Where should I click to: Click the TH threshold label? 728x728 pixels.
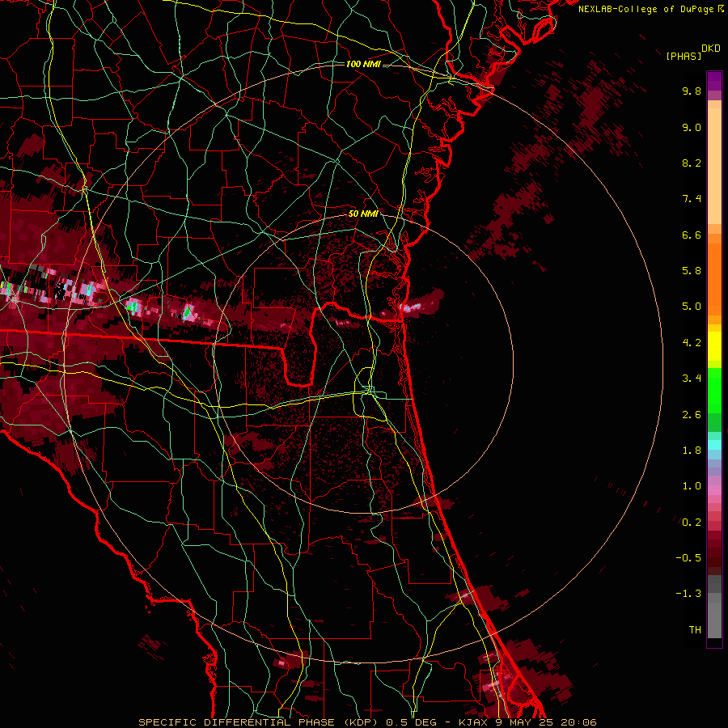695,630
